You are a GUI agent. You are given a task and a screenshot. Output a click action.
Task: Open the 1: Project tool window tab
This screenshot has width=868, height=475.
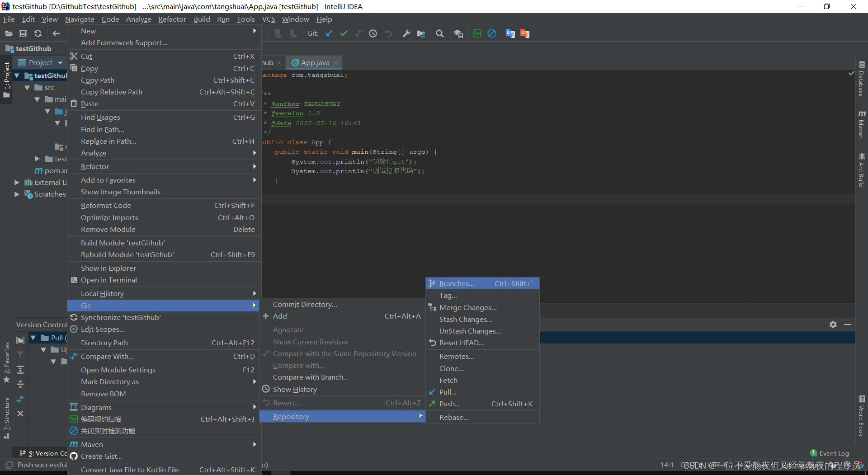pyautogui.click(x=6, y=80)
